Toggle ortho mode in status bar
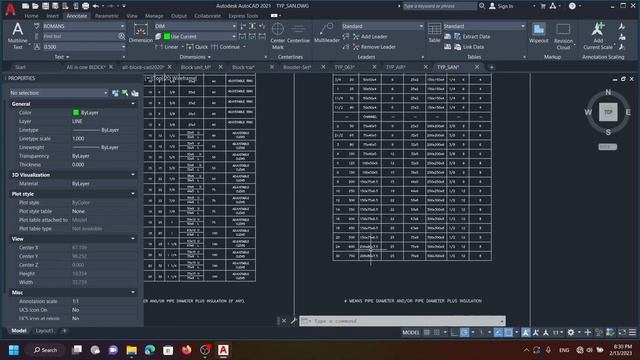The image size is (640, 360). point(454,333)
